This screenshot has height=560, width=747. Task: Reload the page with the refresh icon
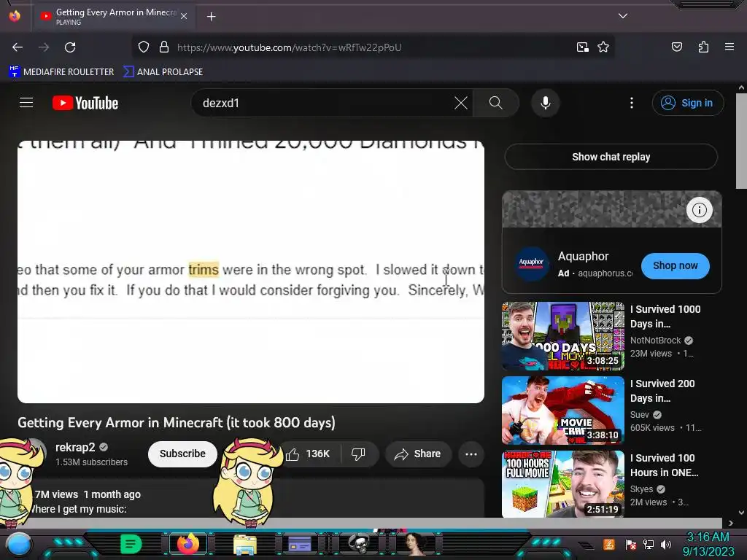(70, 47)
